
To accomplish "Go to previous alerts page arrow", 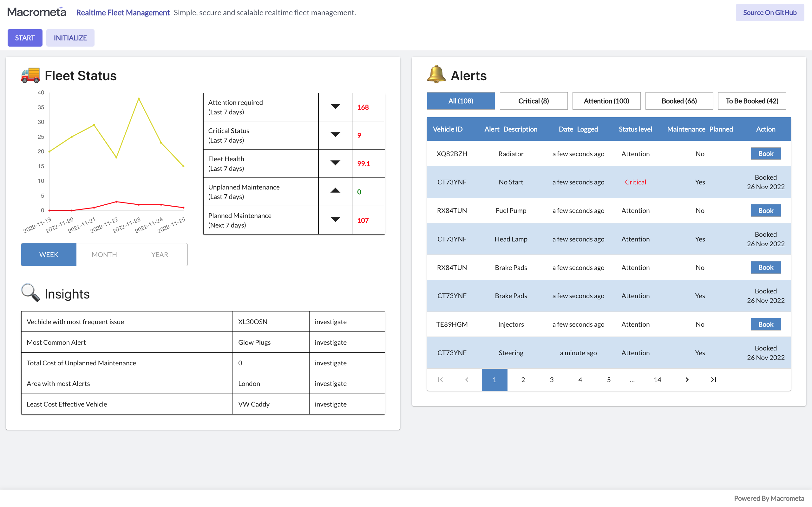I will click(467, 380).
